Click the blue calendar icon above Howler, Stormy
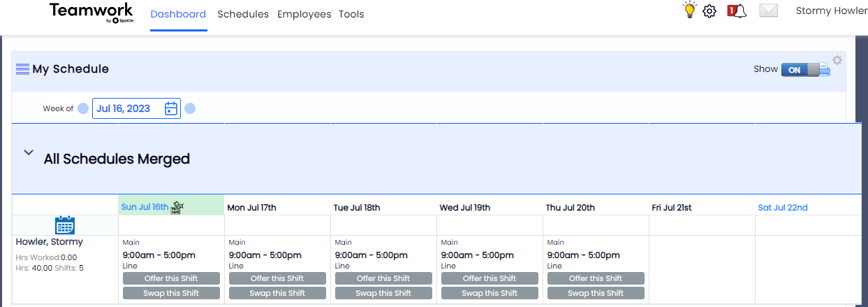 click(65, 225)
